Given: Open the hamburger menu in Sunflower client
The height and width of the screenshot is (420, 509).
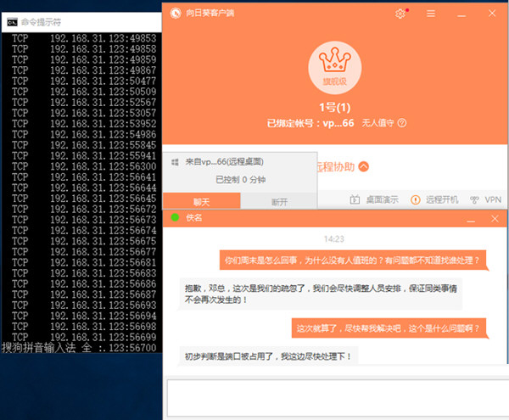Looking at the screenshot, I should click(x=431, y=14).
